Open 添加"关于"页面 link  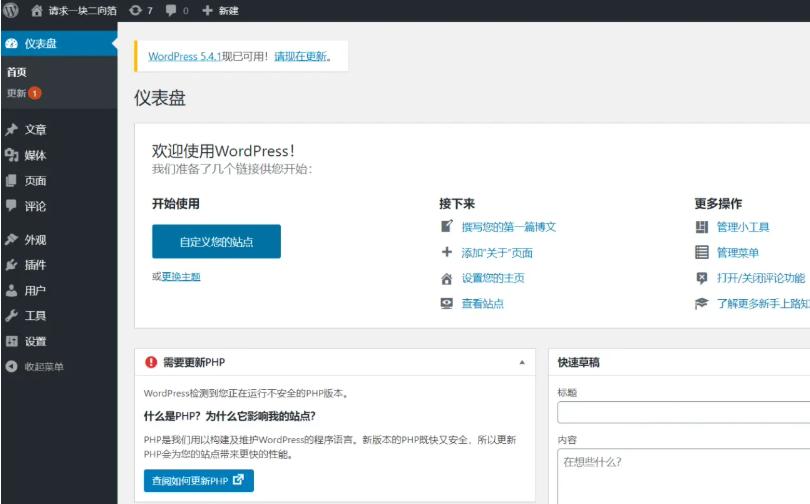coord(497,253)
